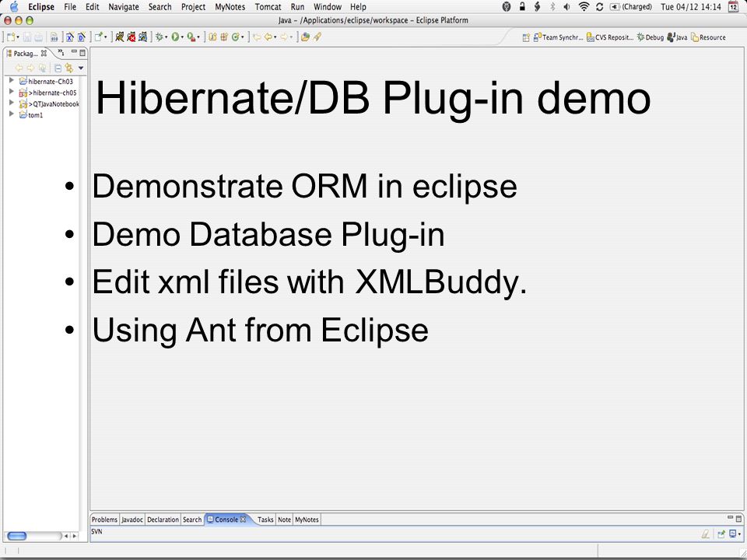Open the MyNotes menu
The width and height of the screenshot is (747, 560).
pos(230,7)
